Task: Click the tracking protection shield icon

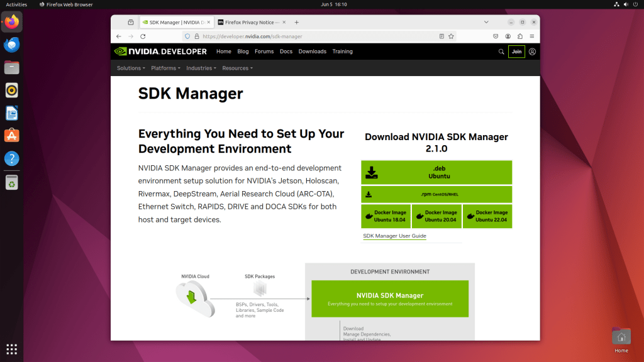Action: coord(187,36)
